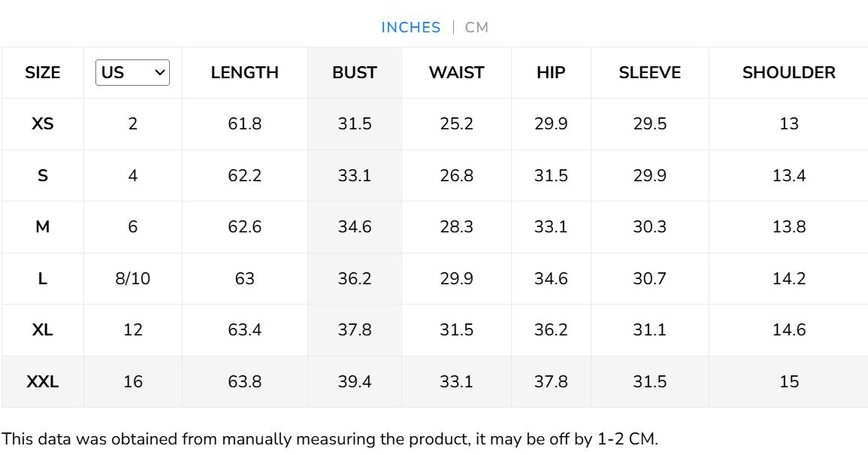Screen dimensions: 868x455
Task: Select the L size row label
Action: click(x=43, y=279)
